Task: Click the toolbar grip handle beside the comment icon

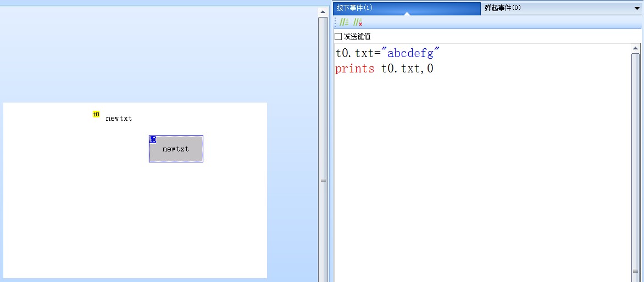Action: pyautogui.click(x=336, y=22)
